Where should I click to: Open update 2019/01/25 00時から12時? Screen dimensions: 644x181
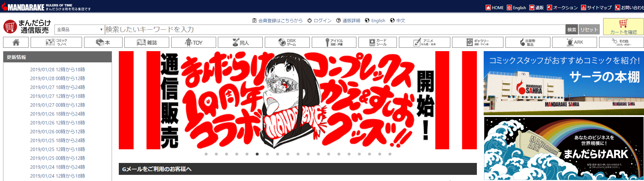[x=58, y=158]
